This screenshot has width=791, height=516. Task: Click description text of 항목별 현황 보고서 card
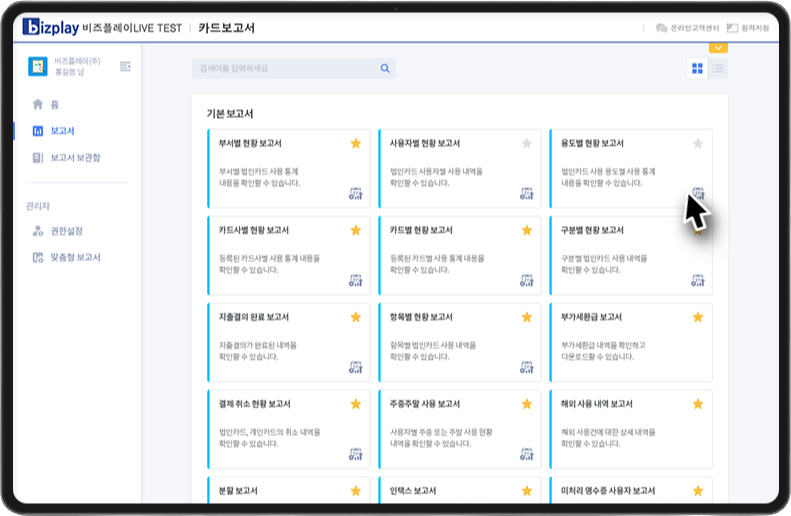click(433, 351)
